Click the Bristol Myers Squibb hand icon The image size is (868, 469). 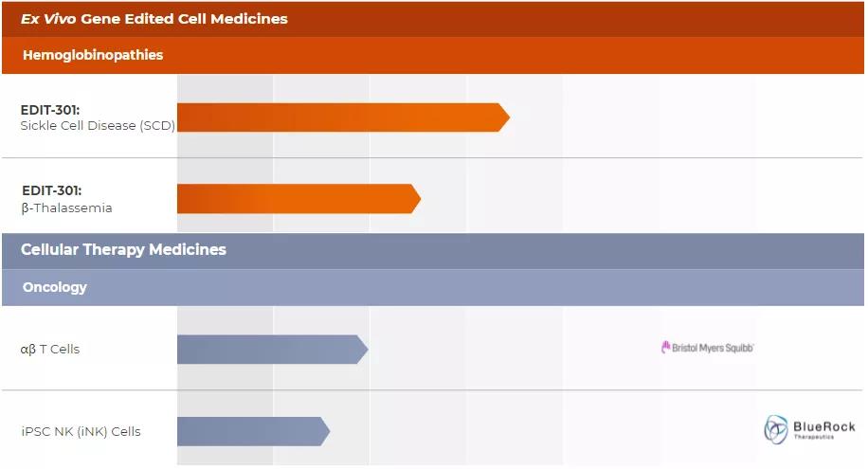coord(665,348)
